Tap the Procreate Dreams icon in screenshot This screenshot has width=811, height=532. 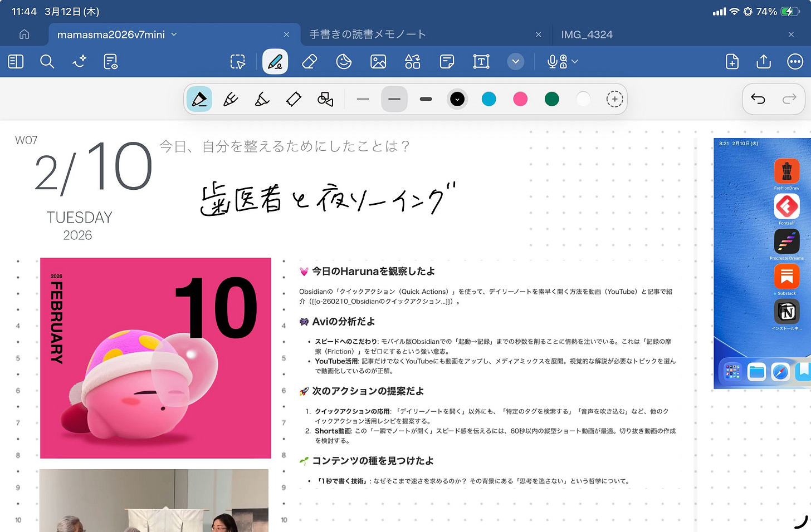click(786, 242)
